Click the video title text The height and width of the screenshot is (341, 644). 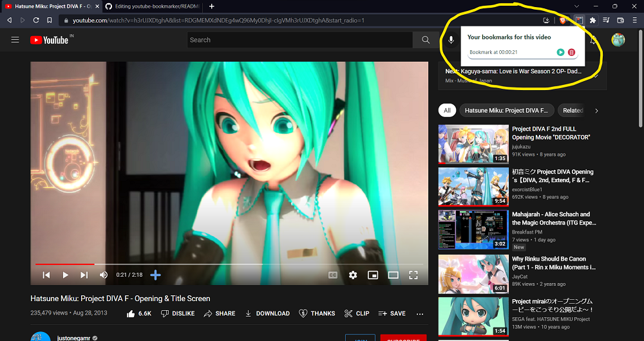click(120, 299)
